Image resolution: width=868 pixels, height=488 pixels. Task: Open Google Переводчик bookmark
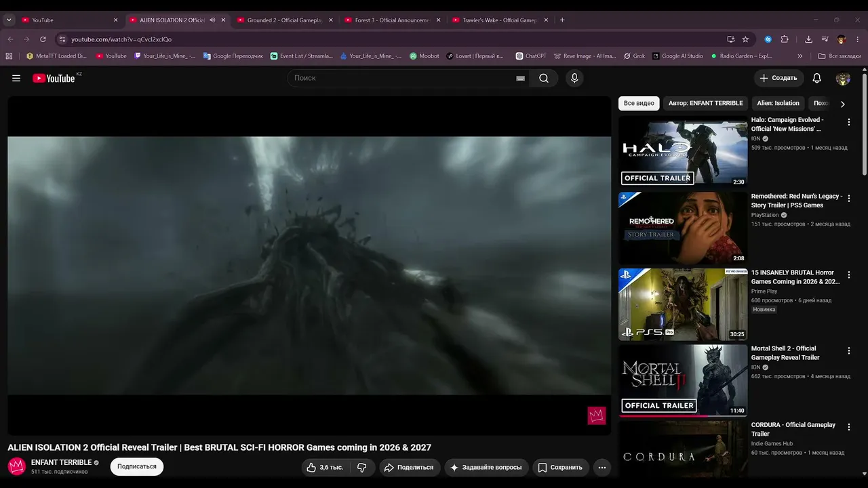(x=233, y=56)
